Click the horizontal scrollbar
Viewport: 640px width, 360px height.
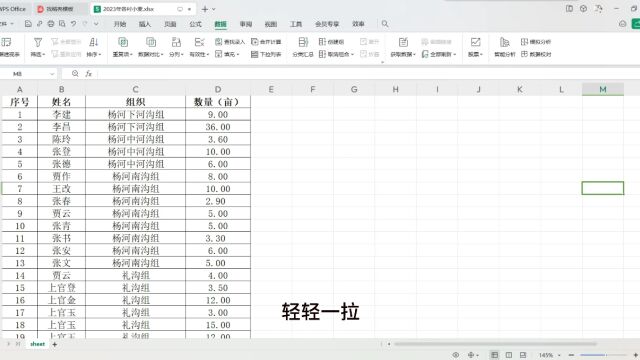point(496,344)
